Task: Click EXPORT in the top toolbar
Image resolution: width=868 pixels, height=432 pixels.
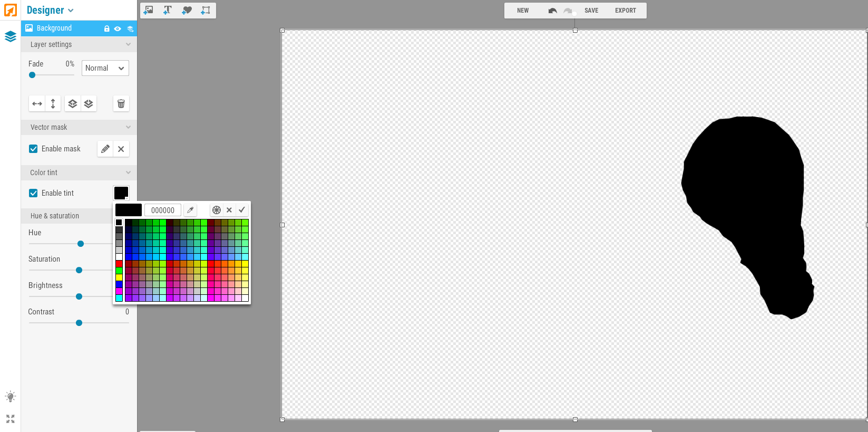Action: point(625,11)
